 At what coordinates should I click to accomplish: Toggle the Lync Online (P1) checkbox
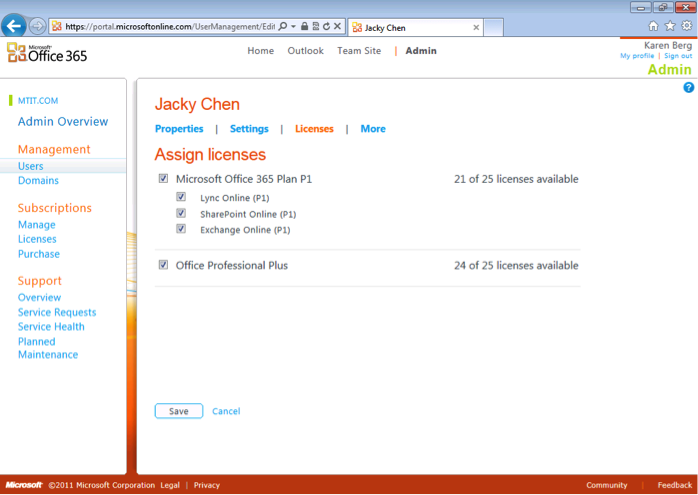(x=181, y=196)
